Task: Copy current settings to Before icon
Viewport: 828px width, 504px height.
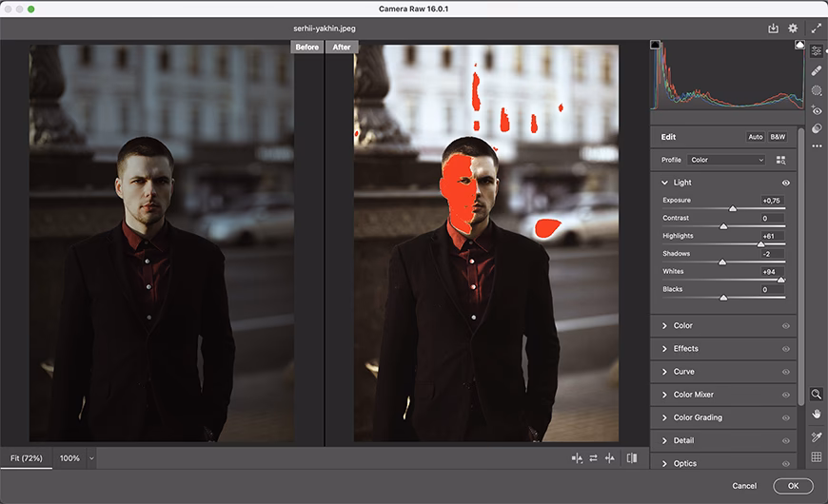Action: coord(610,458)
